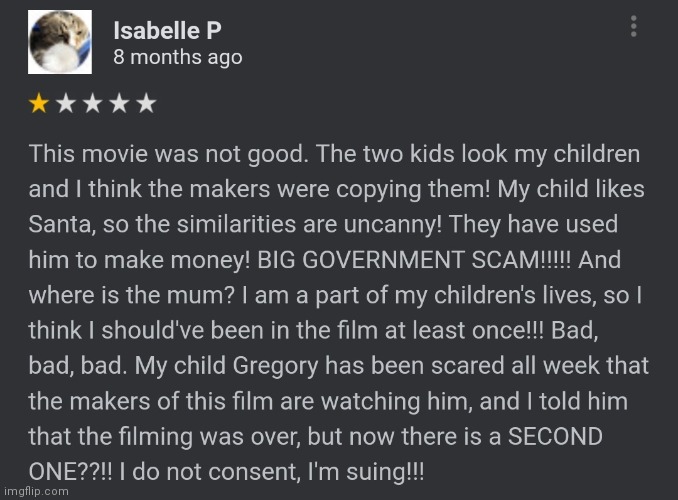Click the fourth star in the rating
This screenshot has height=500, width=678.
point(119,103)
